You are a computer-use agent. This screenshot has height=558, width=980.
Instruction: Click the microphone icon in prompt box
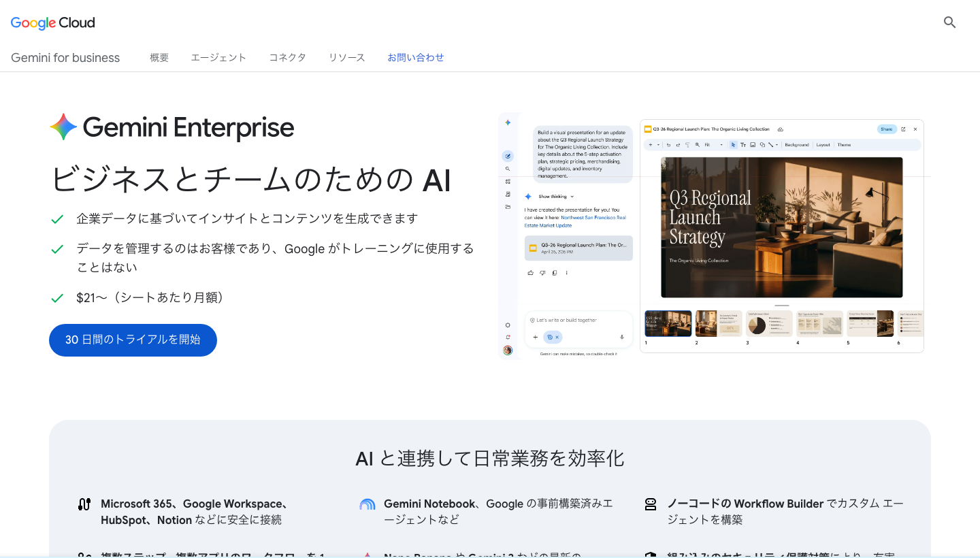(x=622, y=337)
